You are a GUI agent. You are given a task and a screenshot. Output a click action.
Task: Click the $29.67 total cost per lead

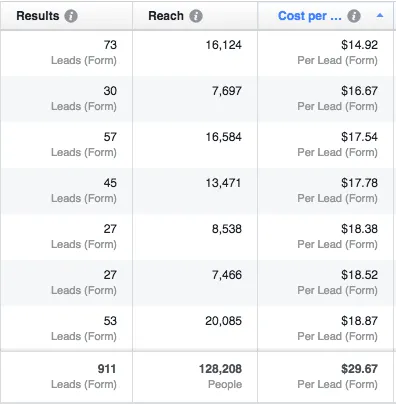tap(338, 377)
